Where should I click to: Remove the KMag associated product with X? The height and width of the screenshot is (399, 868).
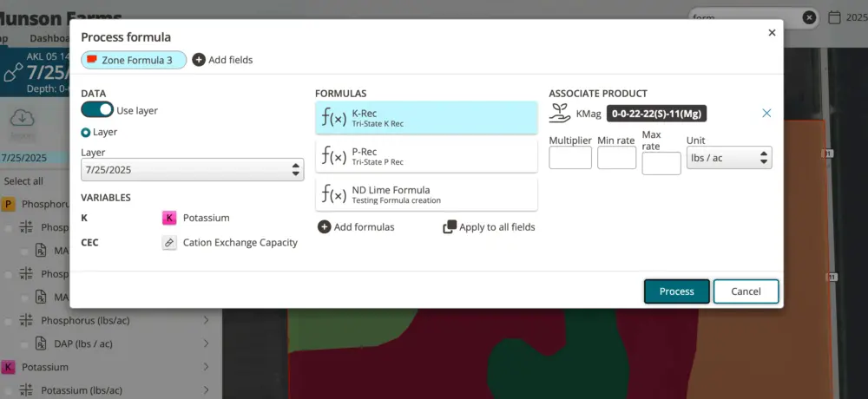tap(766, 113)
